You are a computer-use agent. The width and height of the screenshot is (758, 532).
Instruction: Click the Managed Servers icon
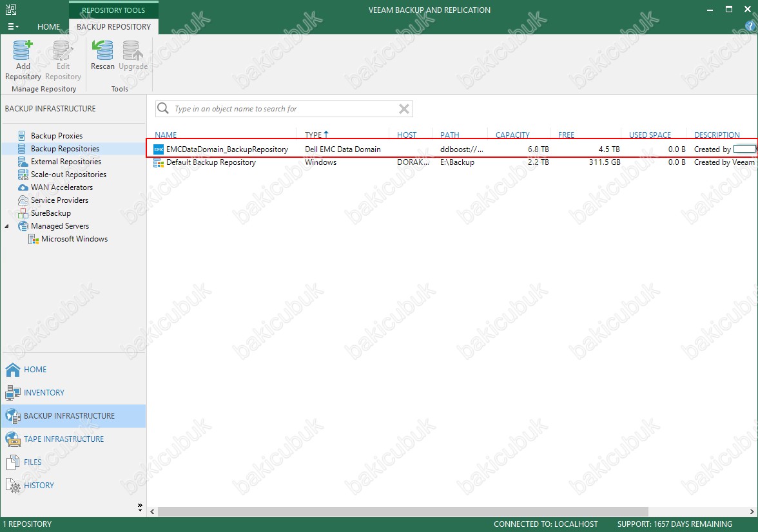click(x=23, y=225)
